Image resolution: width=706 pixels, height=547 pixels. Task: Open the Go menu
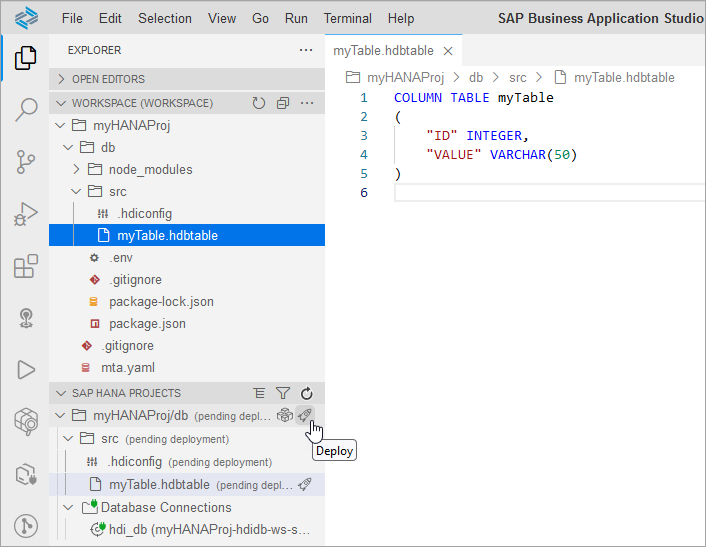tap(260, 18)
